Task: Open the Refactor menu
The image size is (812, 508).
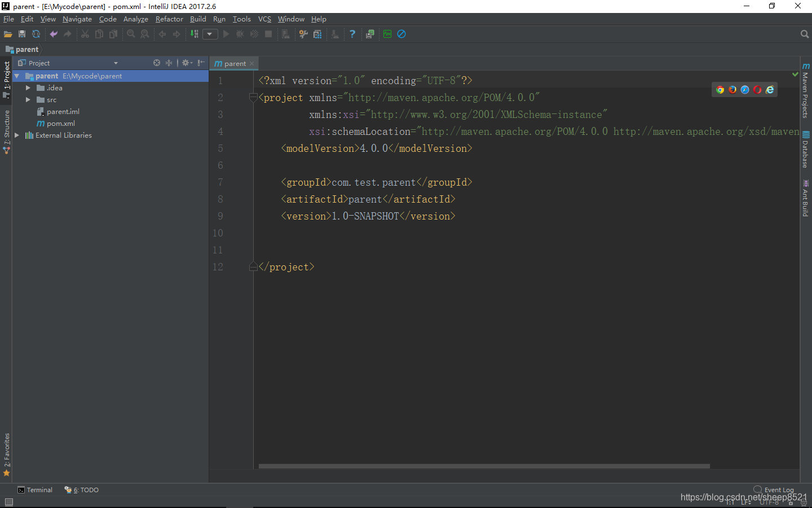Action: (x=169, y=19)
